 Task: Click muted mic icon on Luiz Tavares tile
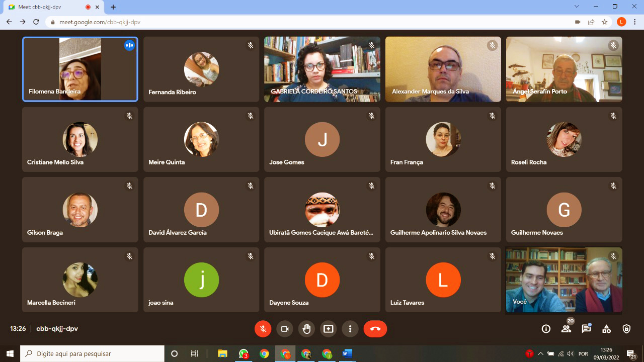click(493, 256)
